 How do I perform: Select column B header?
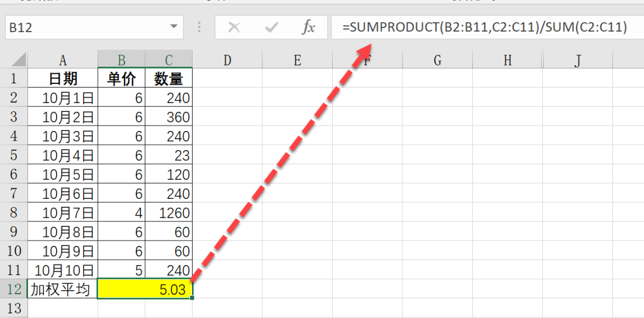click(x=122, y=60)
